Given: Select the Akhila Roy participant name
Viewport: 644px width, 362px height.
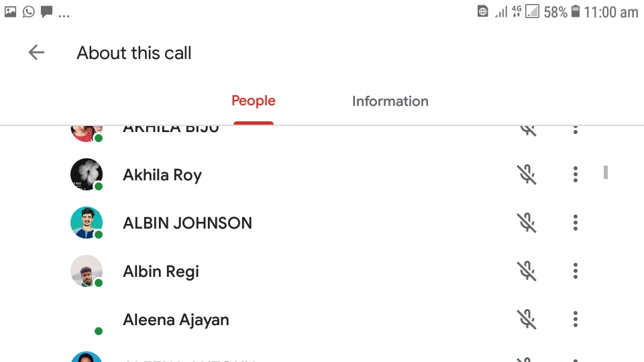Looking at the screenshot, I should pyautogui.click(x=162, y=175).
